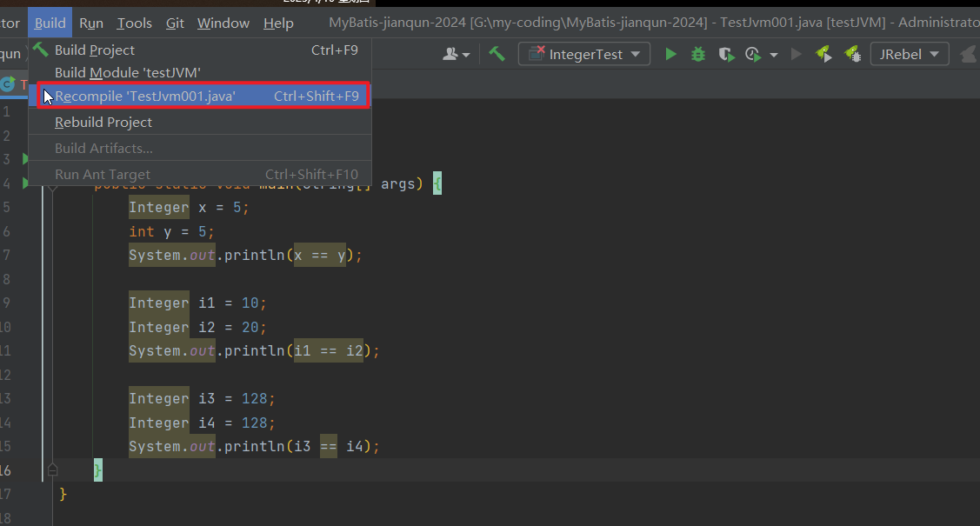
Task: Click Build Artifacts... menu entry
Action: point(200,149)
